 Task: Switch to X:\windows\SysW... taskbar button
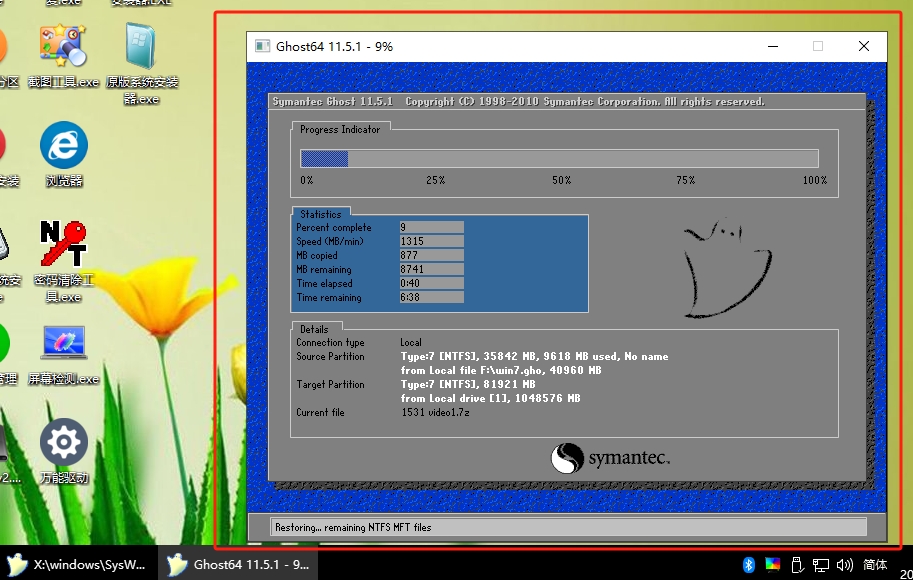[79, 564]
